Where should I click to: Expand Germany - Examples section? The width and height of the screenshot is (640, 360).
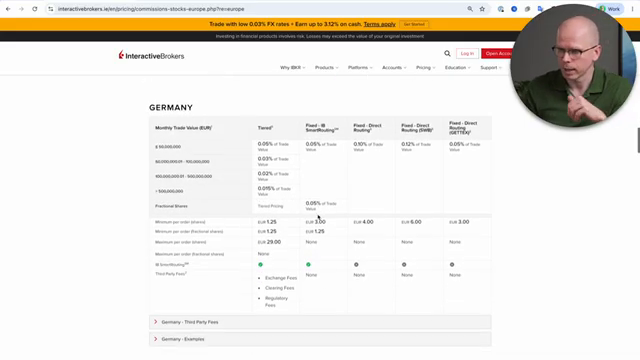pyautogui.click(x=320, y=339)
